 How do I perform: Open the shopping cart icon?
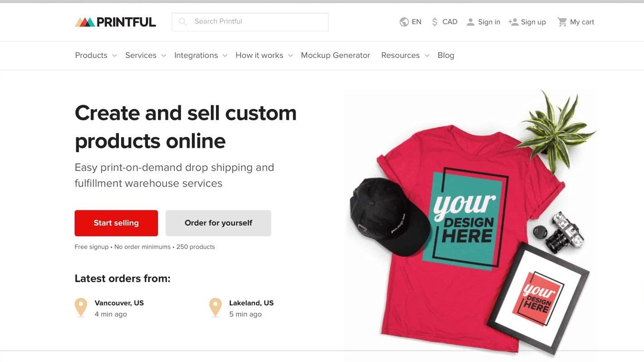(x=562, y=22)
